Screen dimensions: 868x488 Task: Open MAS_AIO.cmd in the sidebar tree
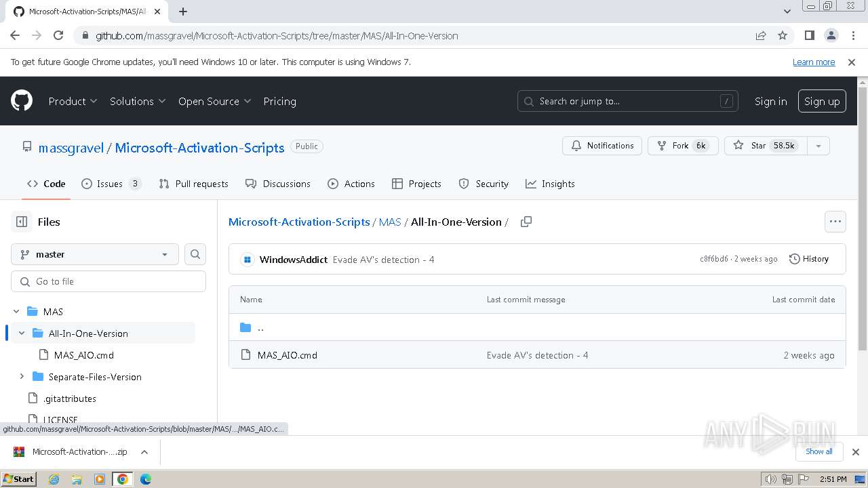(84, 355)
